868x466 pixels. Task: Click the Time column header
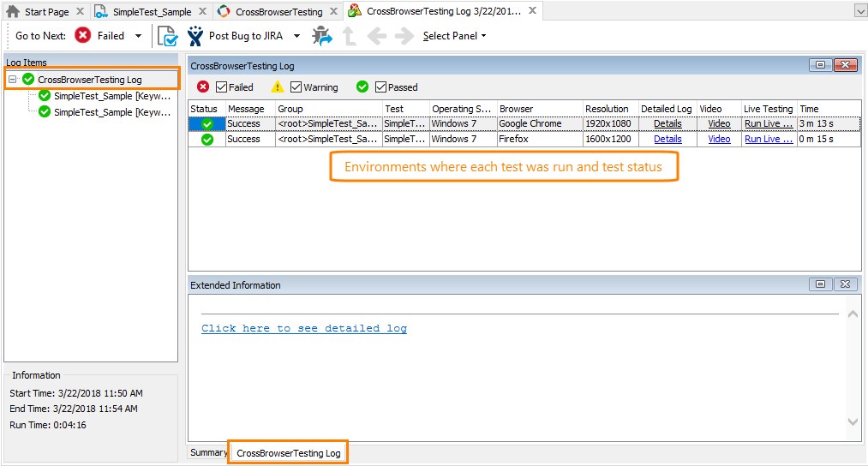coord(829,109)
